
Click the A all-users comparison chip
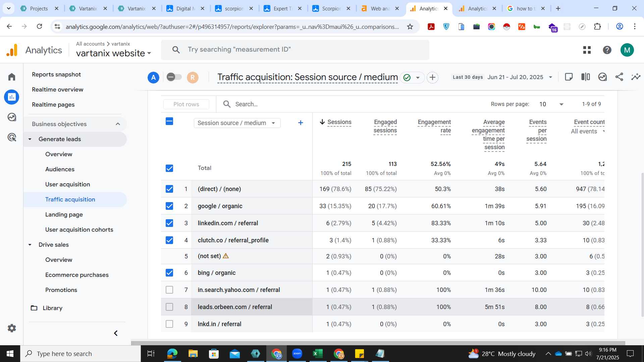click(x=153, y=77)
